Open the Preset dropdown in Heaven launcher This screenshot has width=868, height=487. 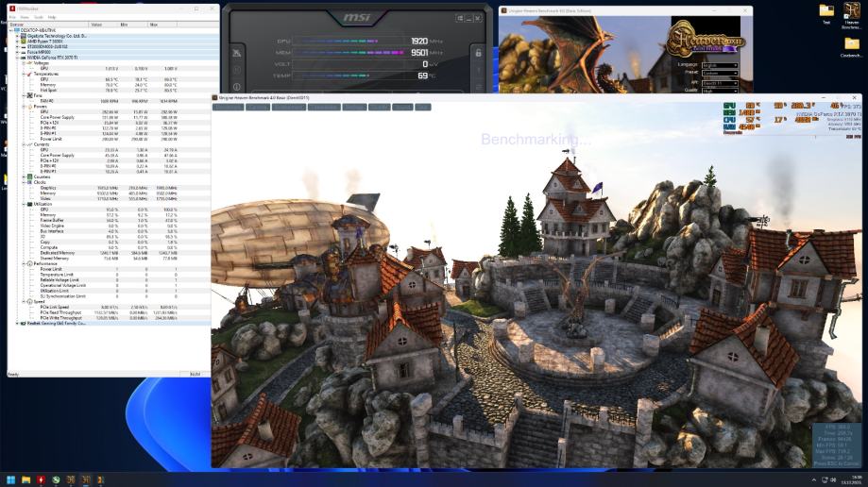click(x=720, y=73)
